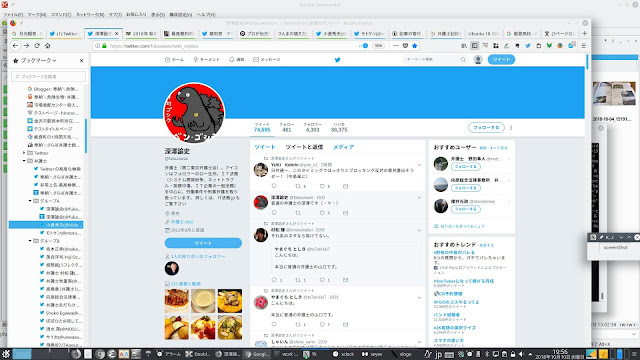The image size is (640, 360).
Task: Toggle the sidebar toolbar icon in Firefox
Action: [474, 46]
